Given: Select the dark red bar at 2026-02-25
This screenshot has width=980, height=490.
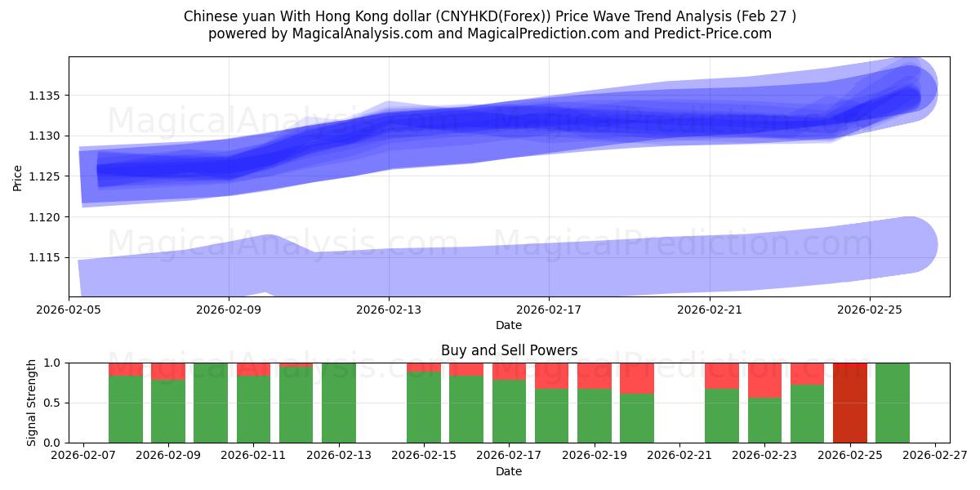Looking at the screenshot, I should (849, 403).
